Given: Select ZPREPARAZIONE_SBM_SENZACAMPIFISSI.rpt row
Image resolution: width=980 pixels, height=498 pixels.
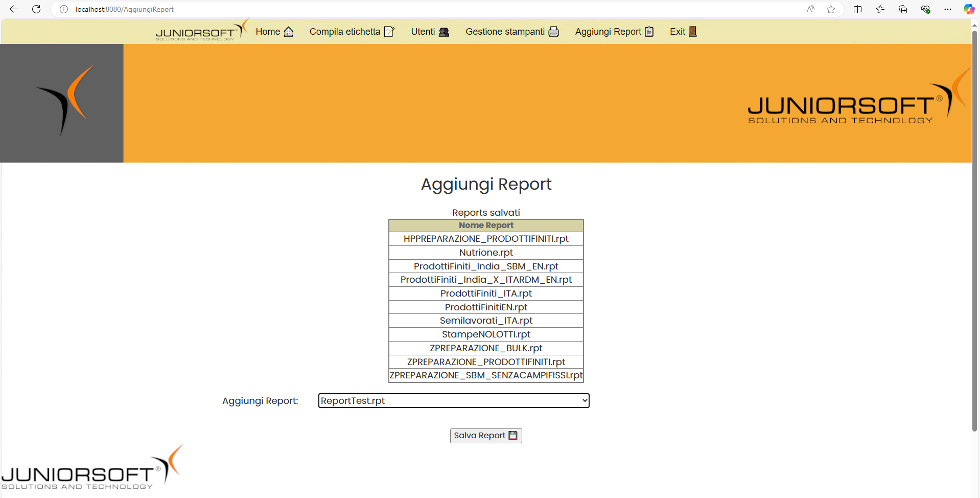Looking at the screenshot, I should pyautogui.click(x=486, y=375).
